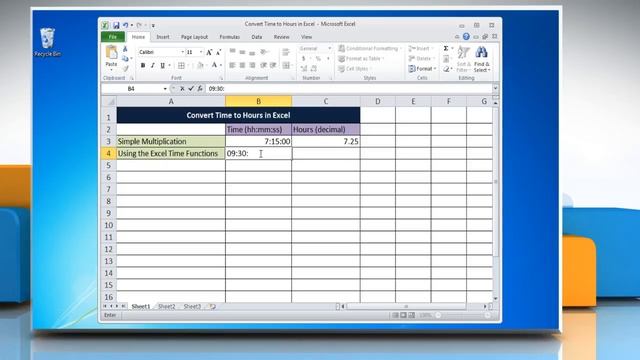Toggle Top Align in the Alignment group

pos(232,52)
